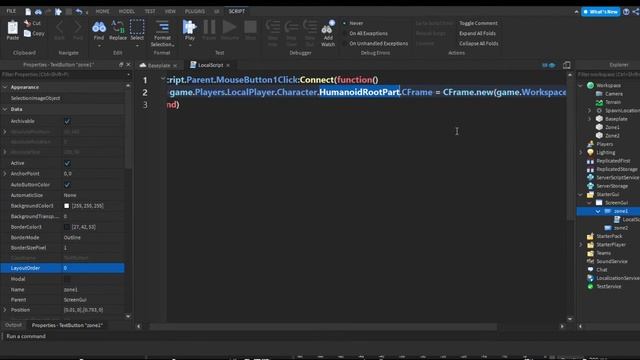Select Zone1 part in Explorer

point(612,127)
